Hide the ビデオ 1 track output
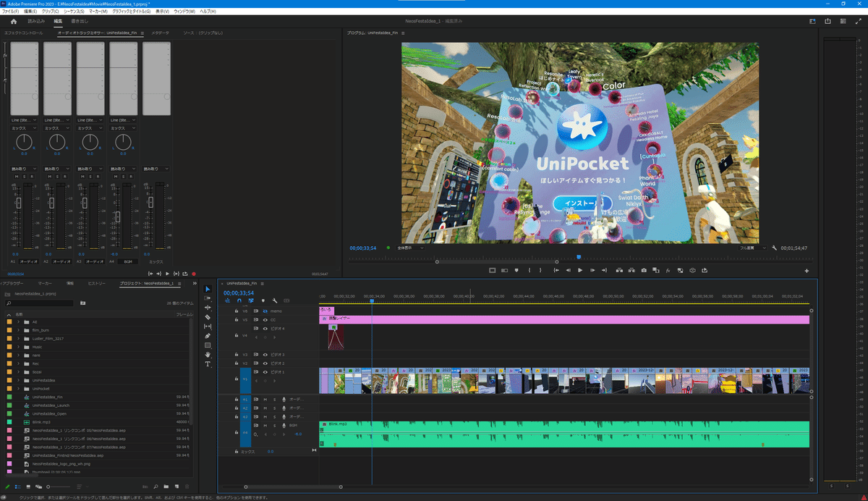Image resolution: width=868 pixels, height=501 pixels. click(265, 372)
